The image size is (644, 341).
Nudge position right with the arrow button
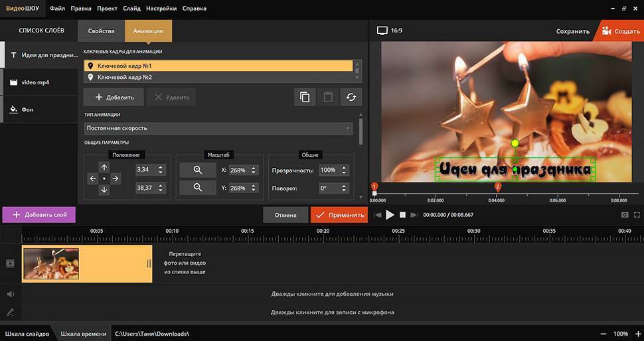[x=116, y=178]
